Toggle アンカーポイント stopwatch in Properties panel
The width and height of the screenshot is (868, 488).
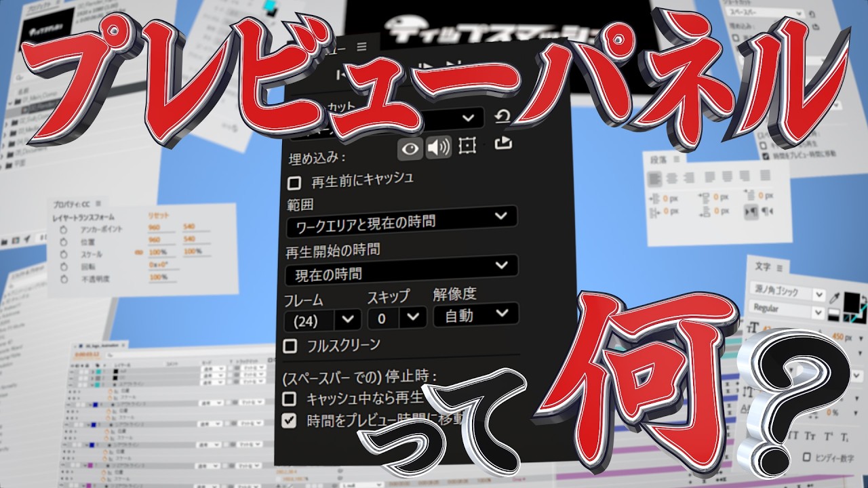coord(62,229)
